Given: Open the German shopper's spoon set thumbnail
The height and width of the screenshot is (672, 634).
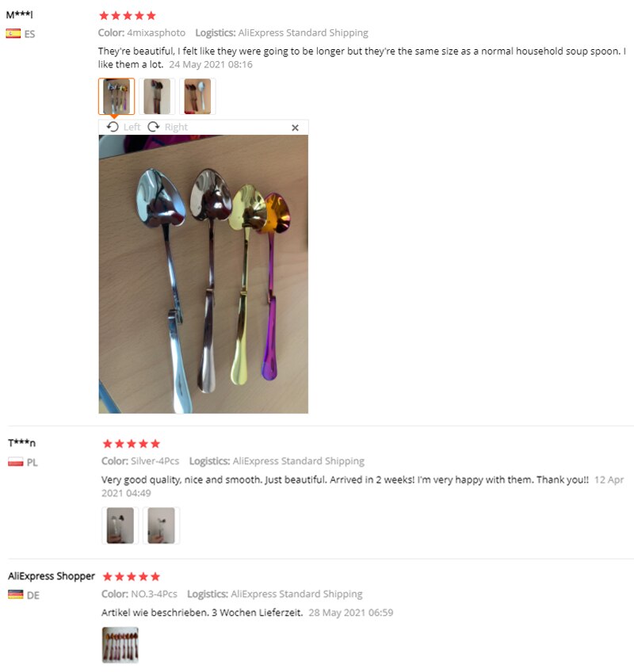Looking at the screenshot, I should click(120, 645).
